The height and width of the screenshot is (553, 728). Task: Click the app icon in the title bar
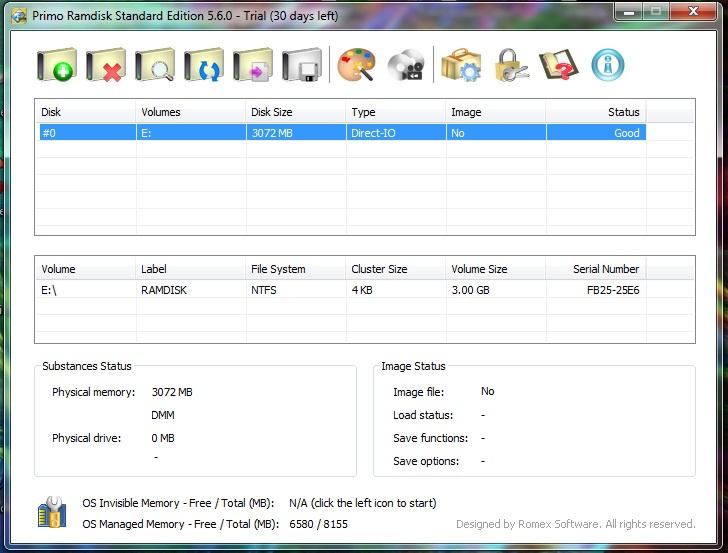[x=19, y=15]
